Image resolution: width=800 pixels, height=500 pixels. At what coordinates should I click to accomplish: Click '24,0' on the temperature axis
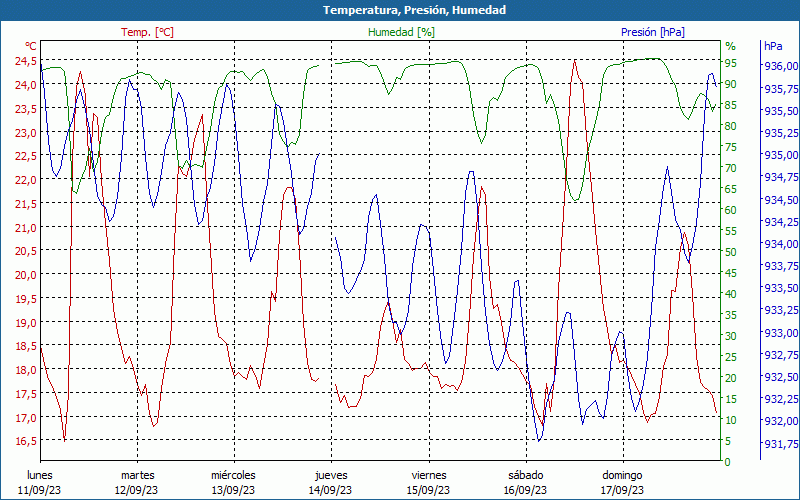(26, 85)
